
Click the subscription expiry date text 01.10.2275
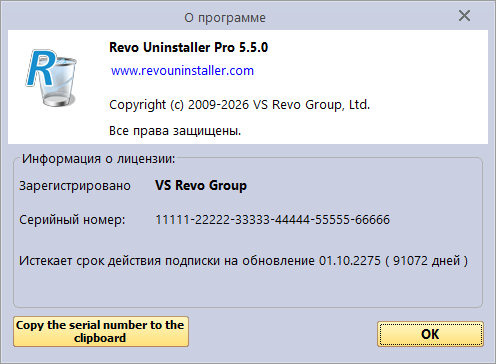(350, 261)
